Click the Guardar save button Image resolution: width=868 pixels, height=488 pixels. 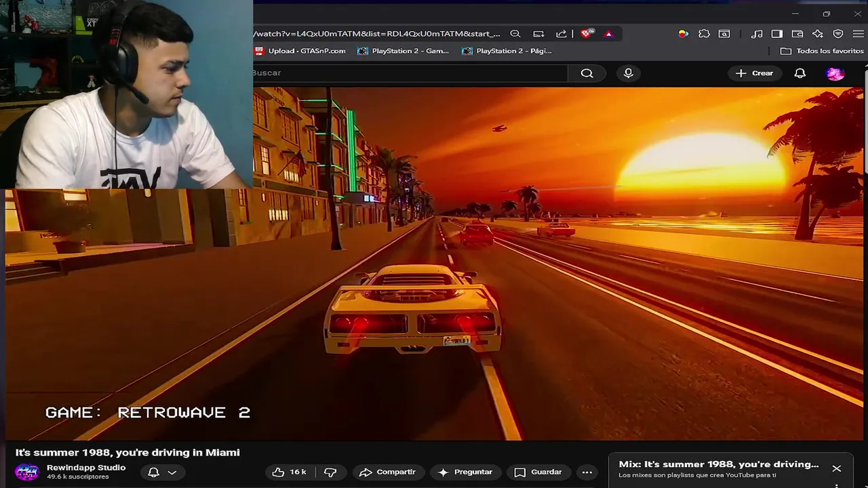click(538, 472)
